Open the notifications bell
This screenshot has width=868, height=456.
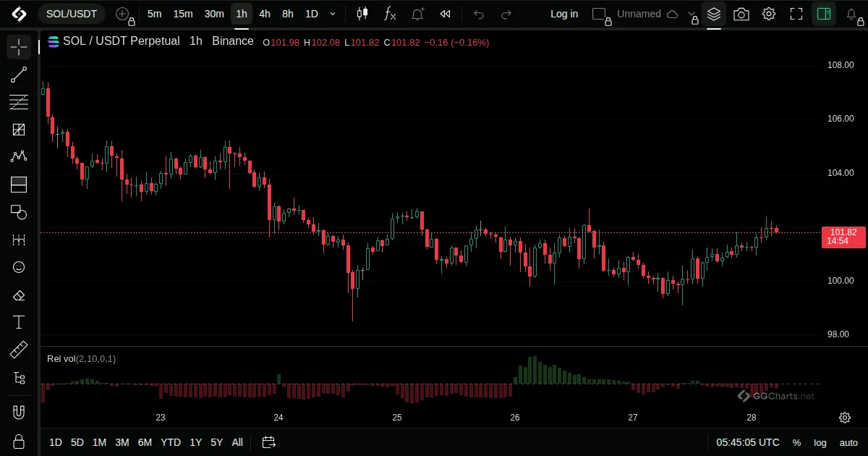tap(852, 14)
